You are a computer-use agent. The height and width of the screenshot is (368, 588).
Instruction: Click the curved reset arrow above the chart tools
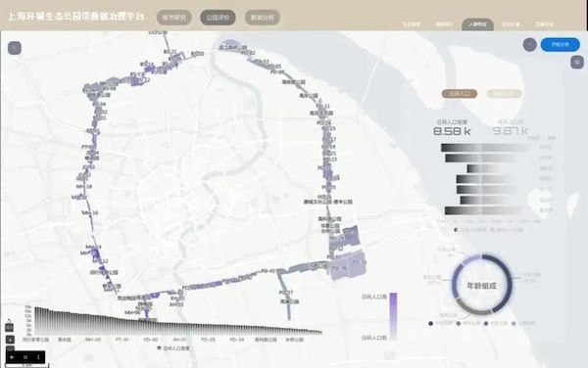click(x=10, y=321)
